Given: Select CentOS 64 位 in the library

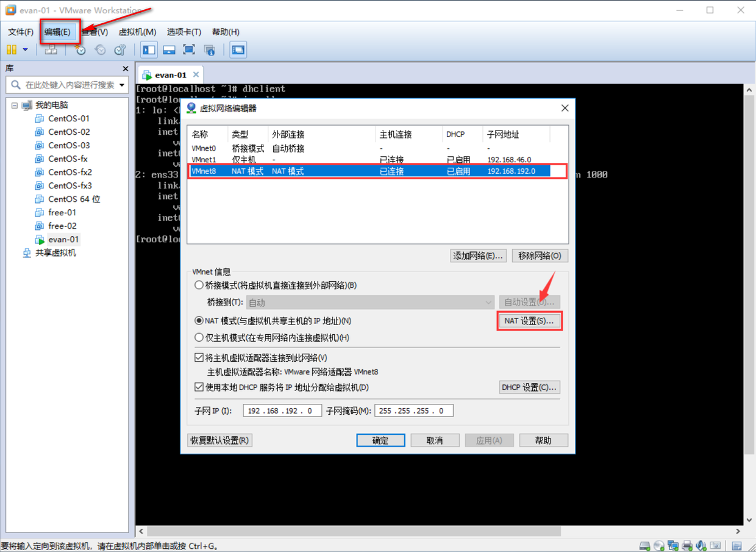Looking at the screenshot, I should point(74,199).
